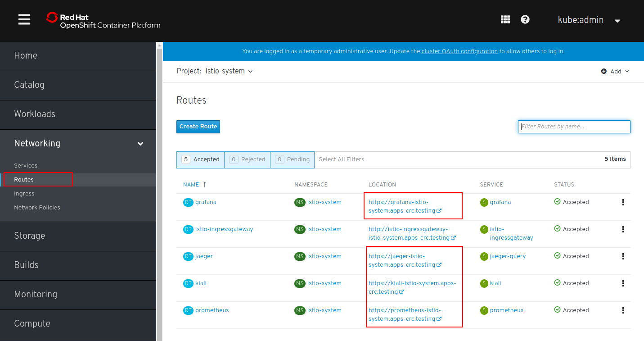Open the Add dropdown menu
Viewport: 644px width, 341px height.
pyautogui.click(x=615, y=71)
